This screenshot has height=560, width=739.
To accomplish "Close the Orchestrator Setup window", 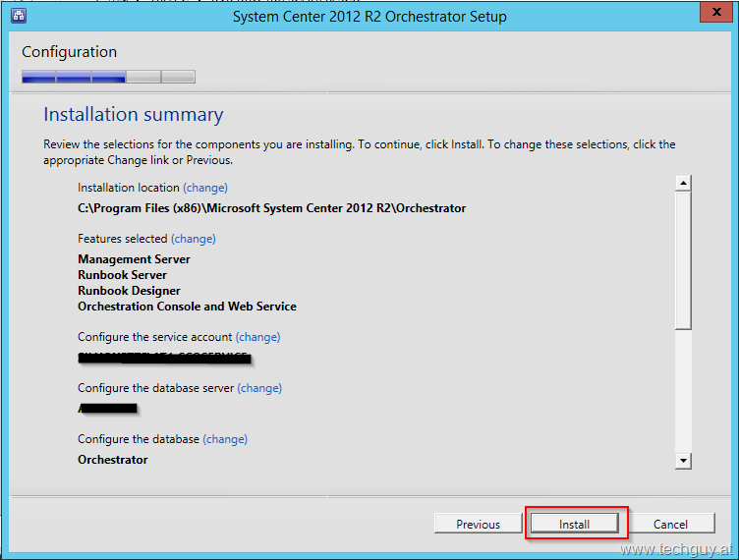I will [x=715, y=12].
